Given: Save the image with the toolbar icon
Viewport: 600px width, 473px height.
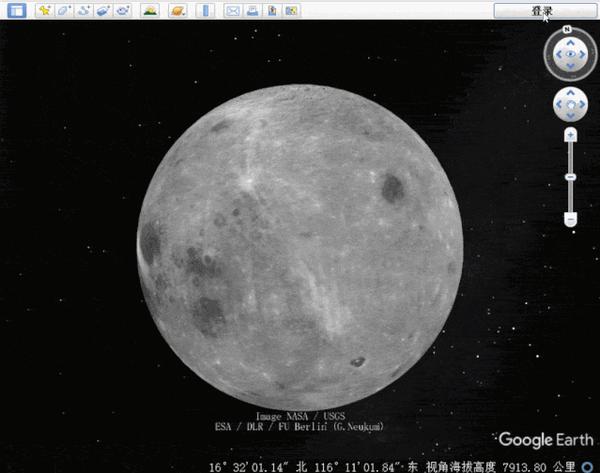Looking at the screenshot, I should pyautogui.click(x=272, y=11).
